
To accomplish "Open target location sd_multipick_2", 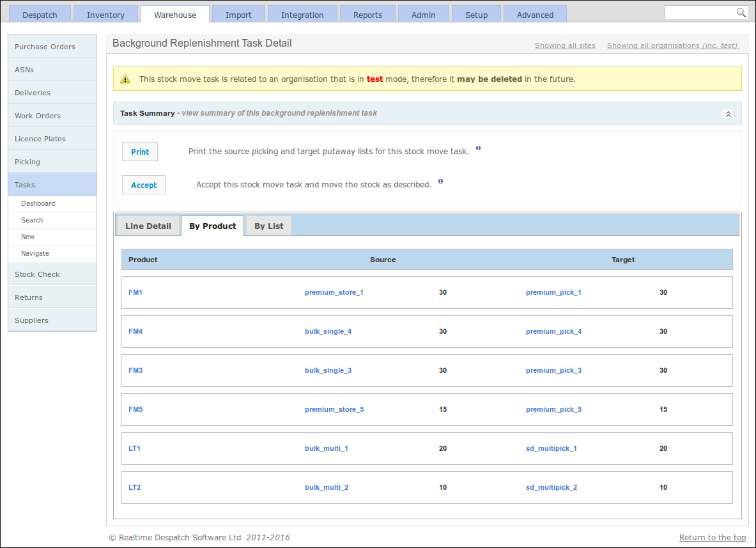I will coord(552,488).
